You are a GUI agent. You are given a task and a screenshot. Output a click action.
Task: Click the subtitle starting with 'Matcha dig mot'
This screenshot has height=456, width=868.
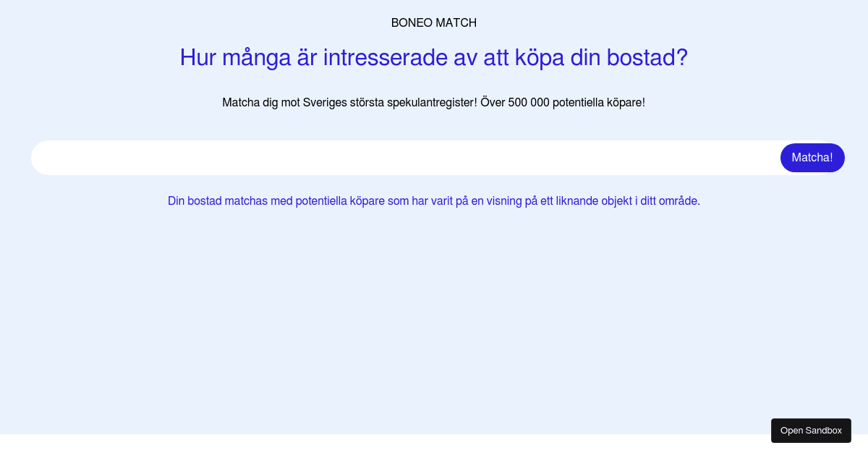433,103
